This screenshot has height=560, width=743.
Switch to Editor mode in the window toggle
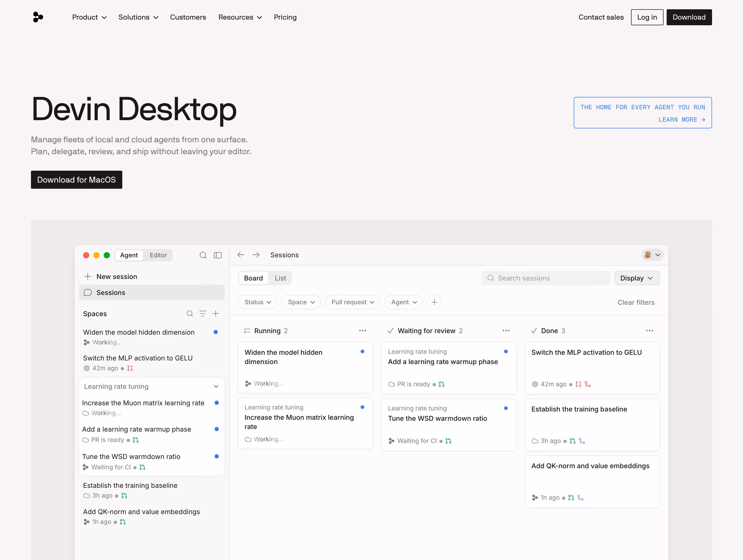tap(158, 255)
